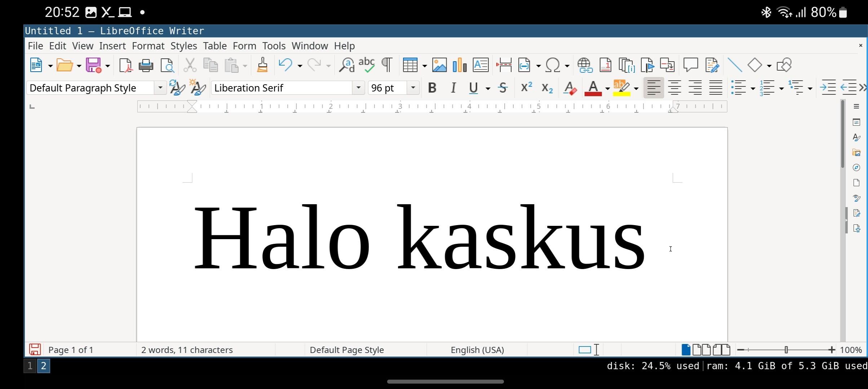Click the zoom slider handle
The width and height of the screenshot is (868, 389).
[786, 350]
